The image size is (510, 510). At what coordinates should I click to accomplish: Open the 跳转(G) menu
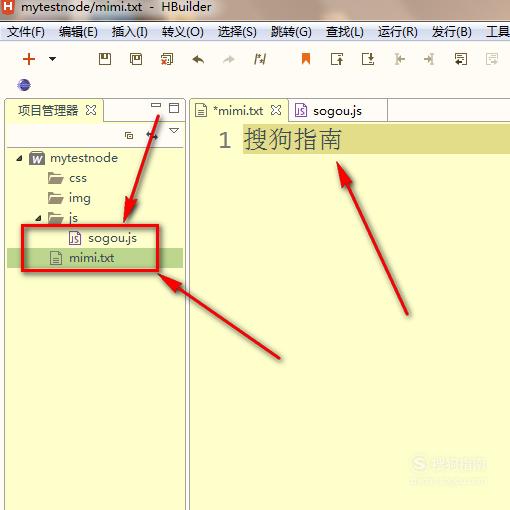[x=291, y=32]
